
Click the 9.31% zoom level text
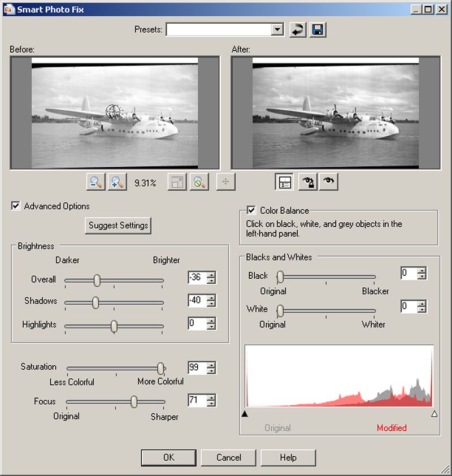(145, 183)
